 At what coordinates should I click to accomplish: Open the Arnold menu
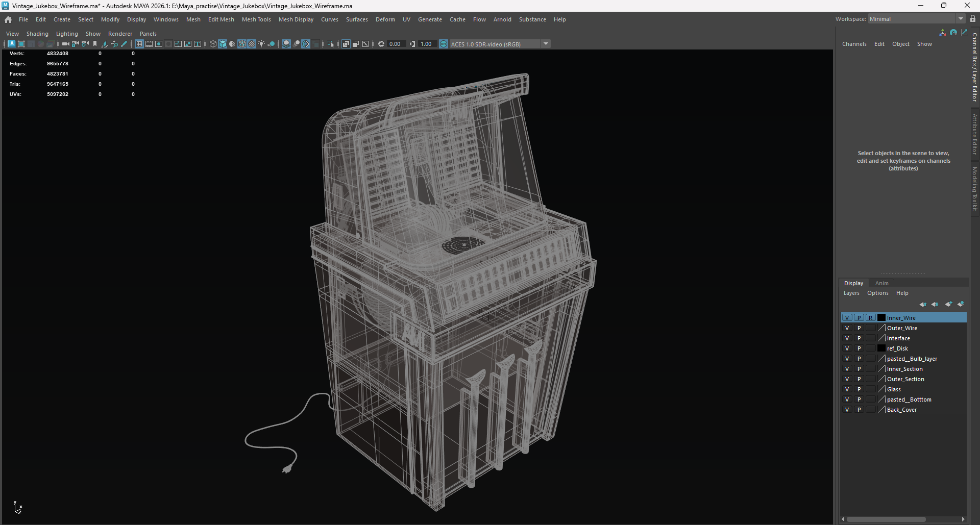pos(502,19)
